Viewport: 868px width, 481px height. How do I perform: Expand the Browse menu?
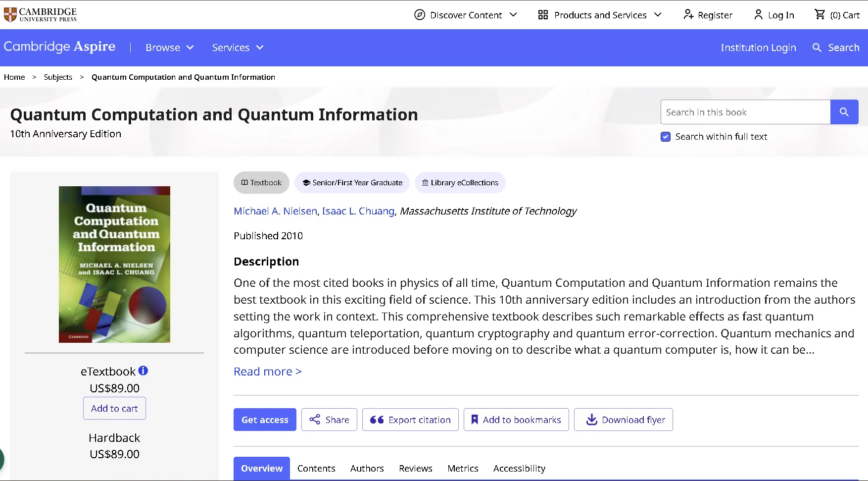169,48
